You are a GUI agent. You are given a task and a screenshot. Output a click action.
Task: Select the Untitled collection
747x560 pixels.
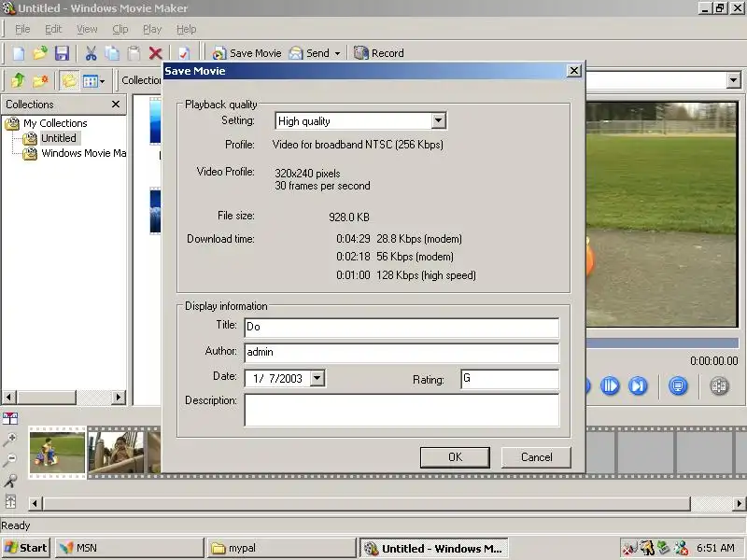pos(59,138)
